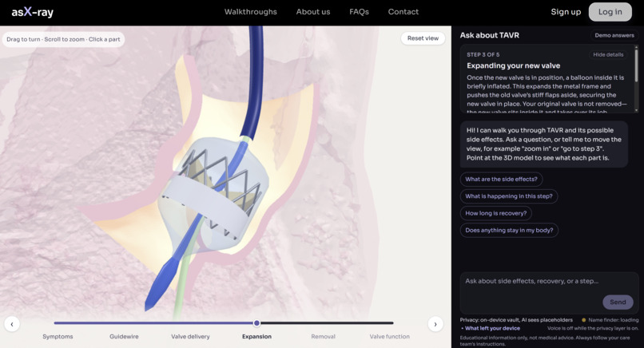Toggle Demo answers mode
644x348 pixels.
pos(614,35)
